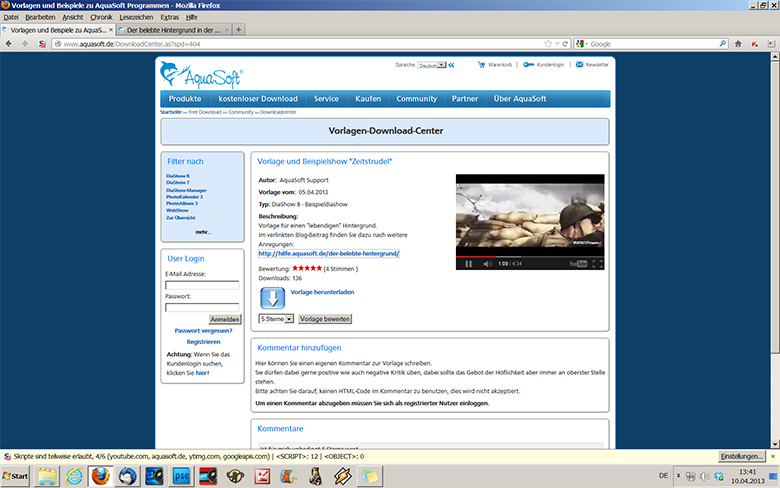Pause the embedded YouTube video

468,264
